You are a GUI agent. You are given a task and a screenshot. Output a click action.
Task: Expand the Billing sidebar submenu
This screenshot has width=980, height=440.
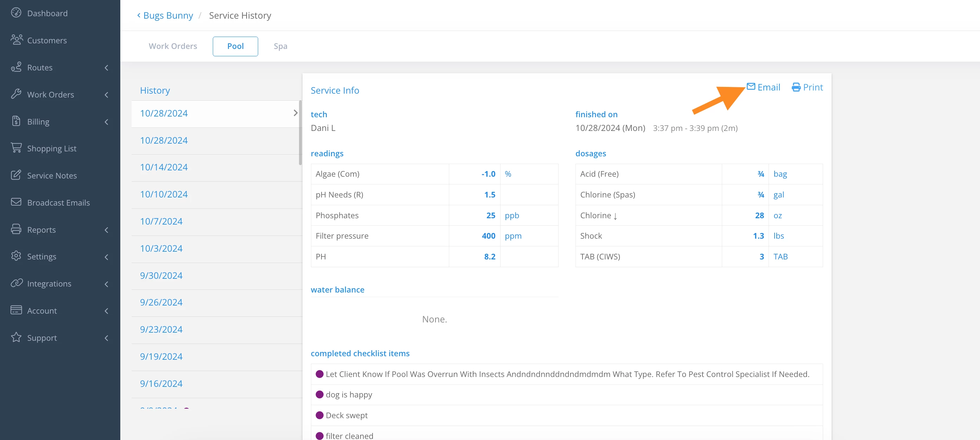(x=107, y=122)
